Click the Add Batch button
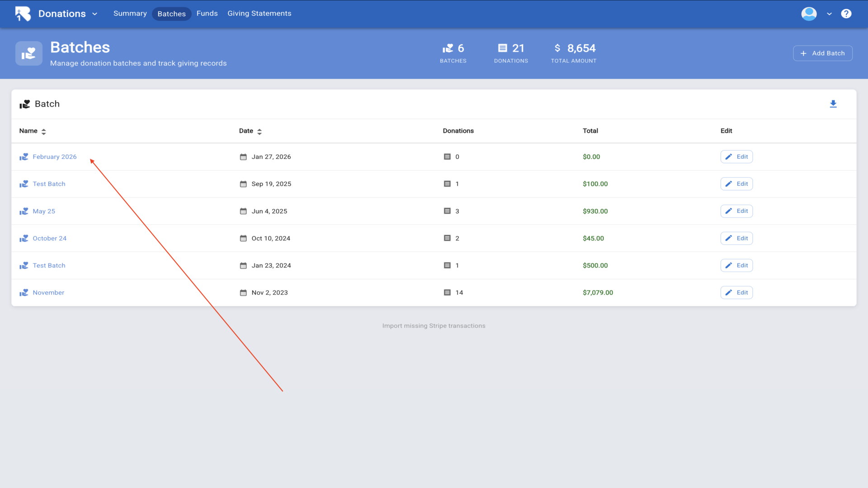 click(x=822, y=53)
